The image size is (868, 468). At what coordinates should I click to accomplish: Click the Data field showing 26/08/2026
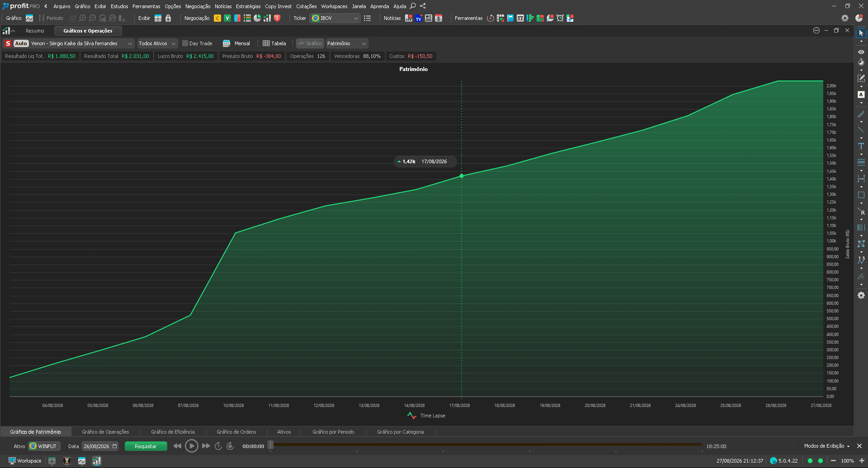pos(100,446)
